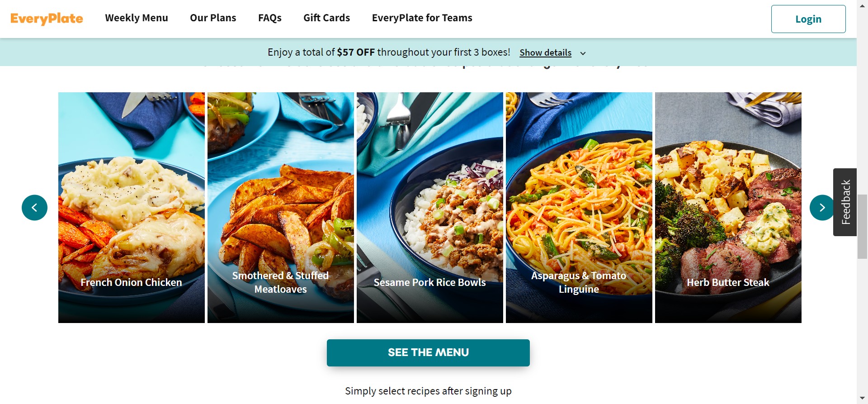
Task: Advance carousel with next arrow
Action: [822, 208]
